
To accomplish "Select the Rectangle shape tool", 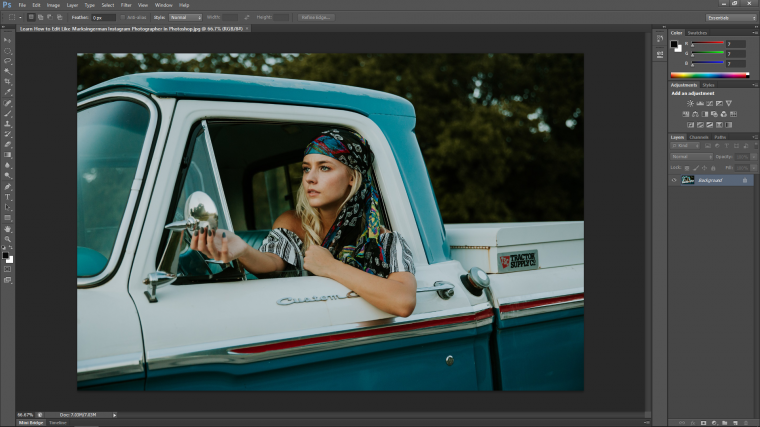I will click(x=7, y=218).
